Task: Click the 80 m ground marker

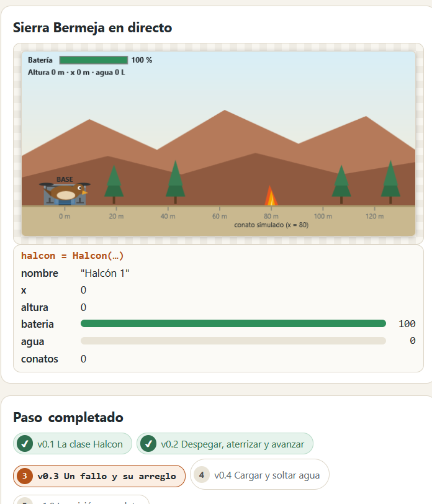Action: pos(271,216)
